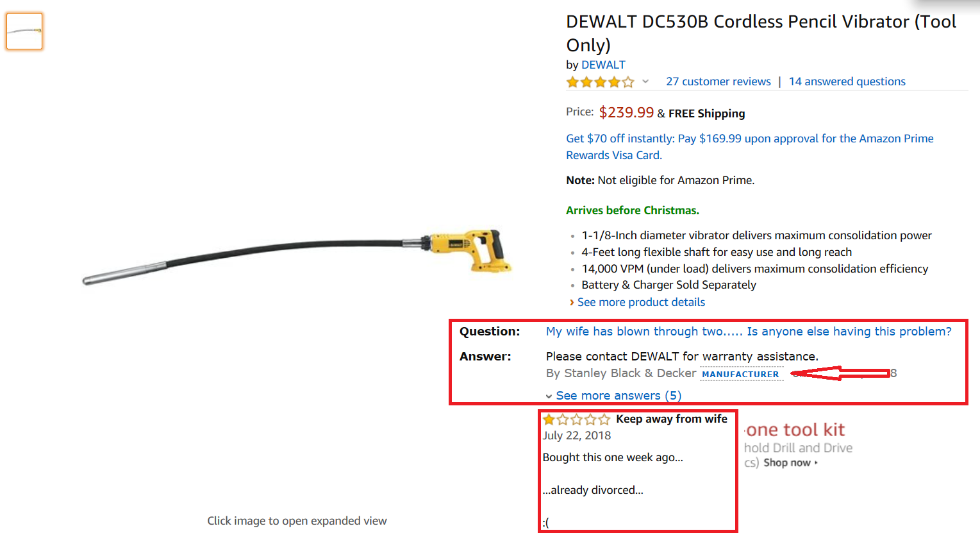Open the 27 customer reviews link
The width and height of the screenshot is (980, 533).
[x=718, y=81]
